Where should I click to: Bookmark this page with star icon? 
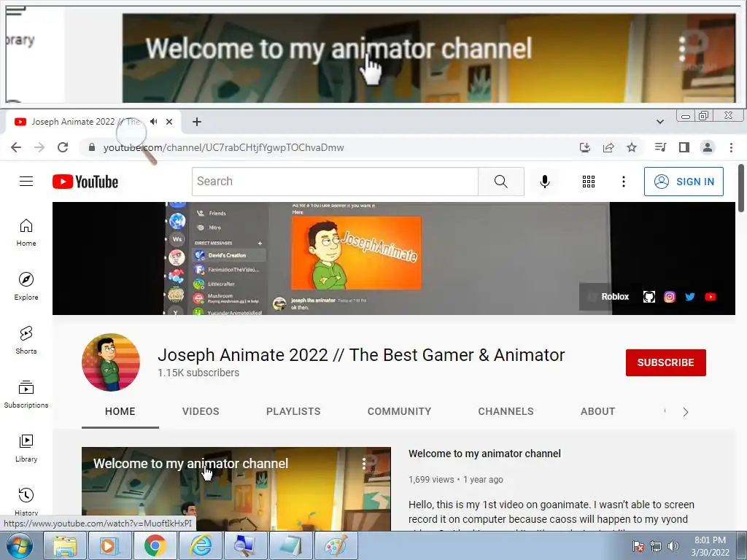632,147
